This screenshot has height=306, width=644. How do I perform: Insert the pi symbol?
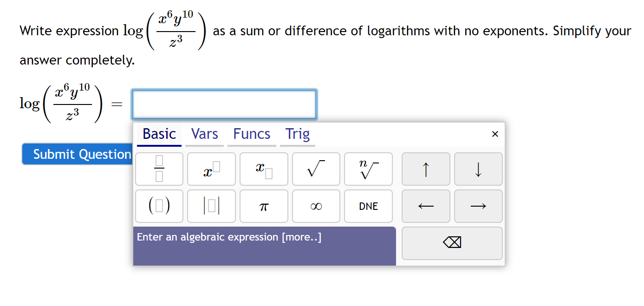pyautogui.click(x=264, y=206)
